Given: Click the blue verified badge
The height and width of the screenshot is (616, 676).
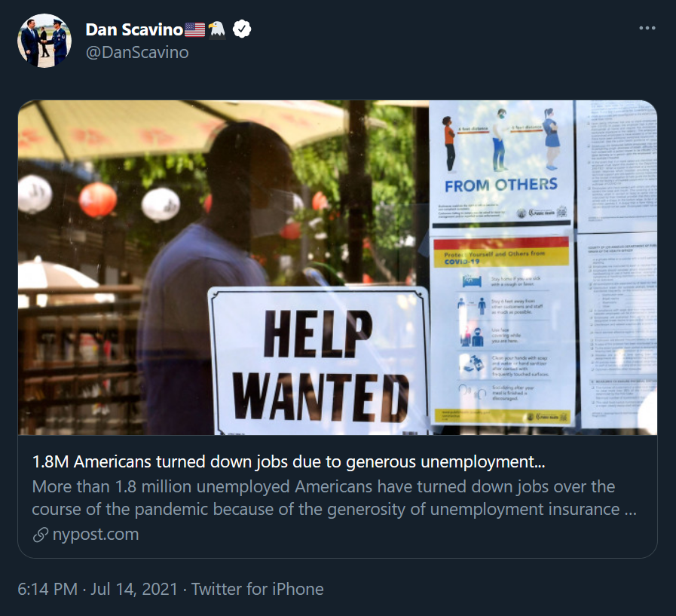Looking at the screenshot, I should tap(242, 29).
